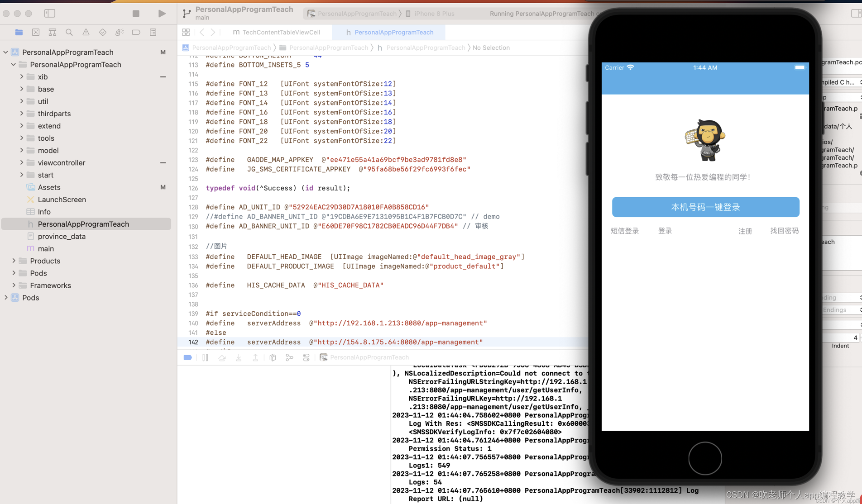Click process name PersonalAppProgramTeach in debug bar
Screen dimensions: 862x504
click(x=369, y=357)
